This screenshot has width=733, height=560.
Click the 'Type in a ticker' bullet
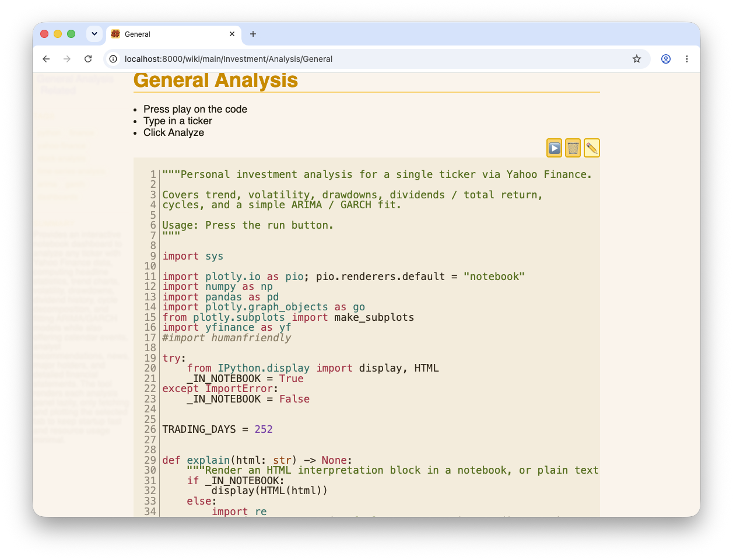click(178, 121)
